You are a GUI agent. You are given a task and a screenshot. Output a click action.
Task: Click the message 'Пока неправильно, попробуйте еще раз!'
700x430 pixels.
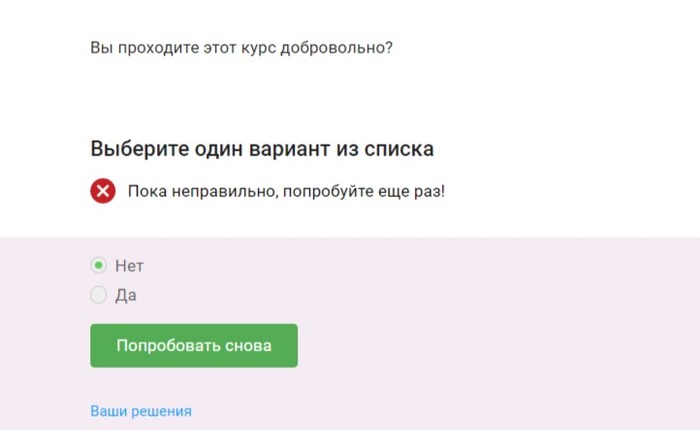(x=286, y=192)
